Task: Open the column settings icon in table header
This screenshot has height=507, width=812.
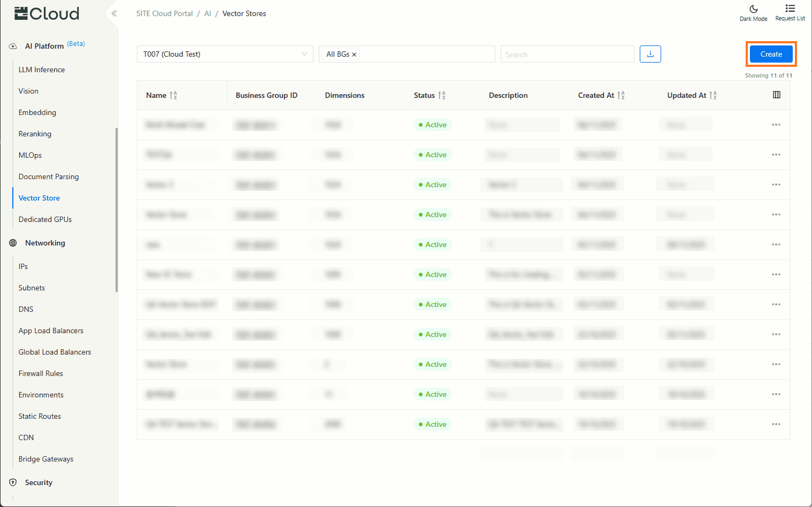Action: 776,95
